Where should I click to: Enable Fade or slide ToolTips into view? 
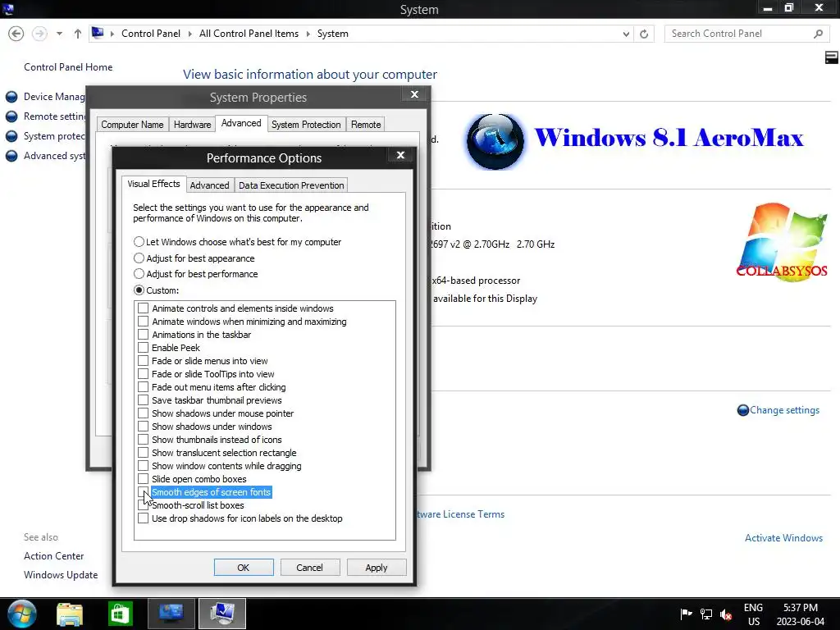click(143, 374)
